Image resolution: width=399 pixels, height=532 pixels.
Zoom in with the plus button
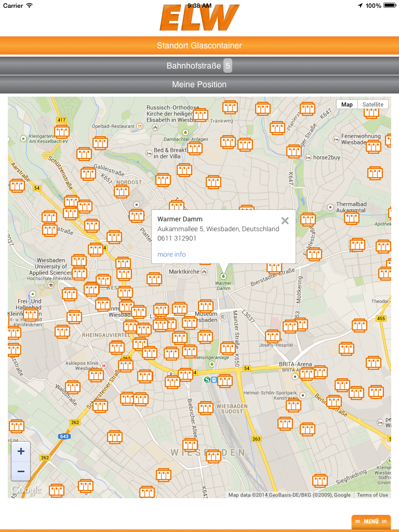click(x=21, y=451)
